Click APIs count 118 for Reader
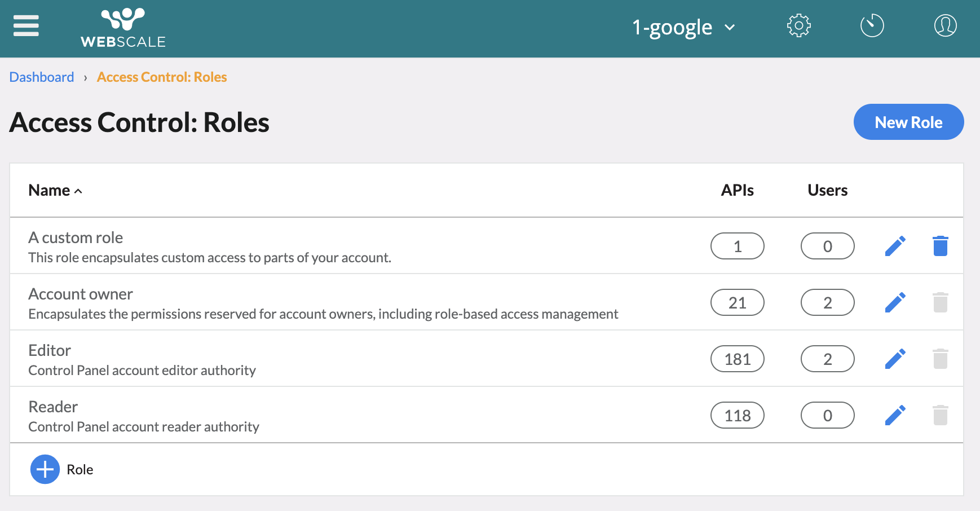Screen dimensions: 980x511 [x=737, y=415]
